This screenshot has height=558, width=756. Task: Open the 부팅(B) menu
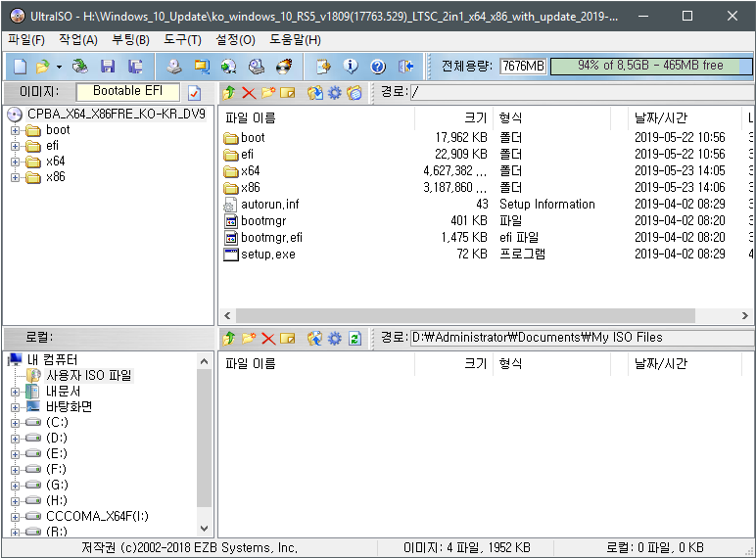[130, 40]
